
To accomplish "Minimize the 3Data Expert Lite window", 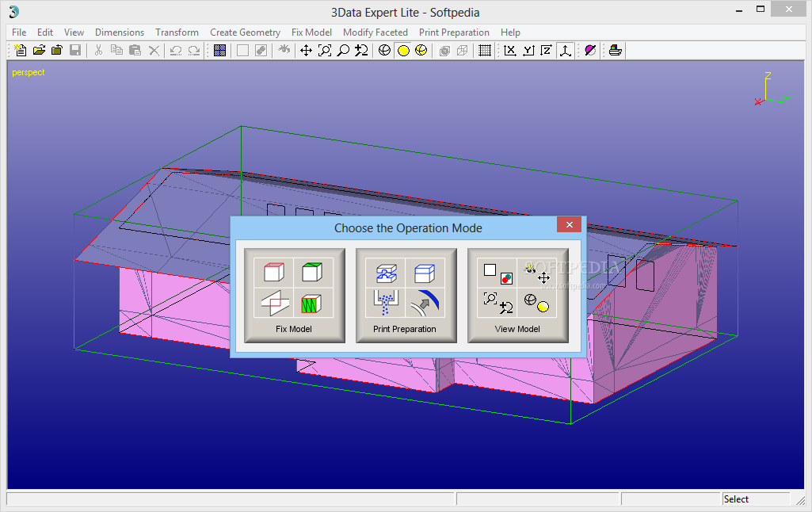I will tap(739, 10).
